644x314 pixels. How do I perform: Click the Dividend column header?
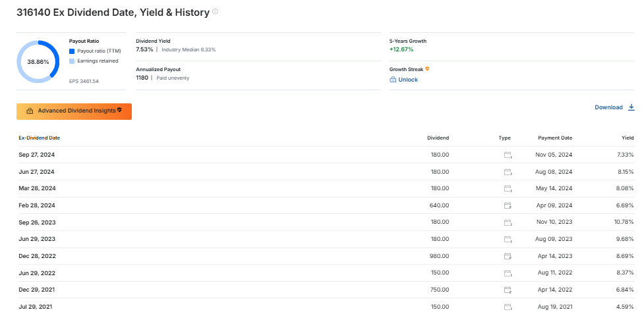point(438,138)
